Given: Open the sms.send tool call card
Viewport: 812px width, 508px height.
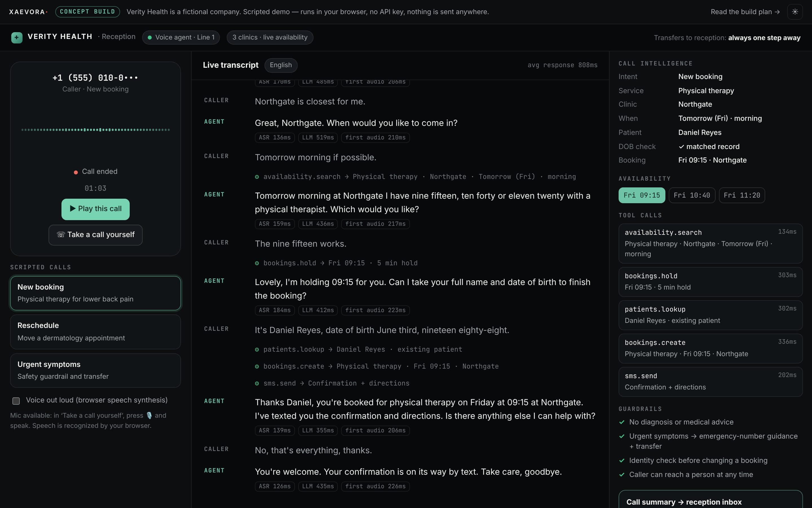Looking at the screenshot, I should pos(710,381).
